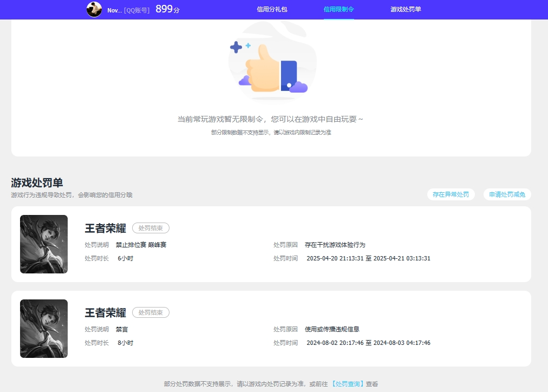Click the 王者荣耀 title in the 禁言 card
This screenshot has height=392, width=548.
point(105,313)
